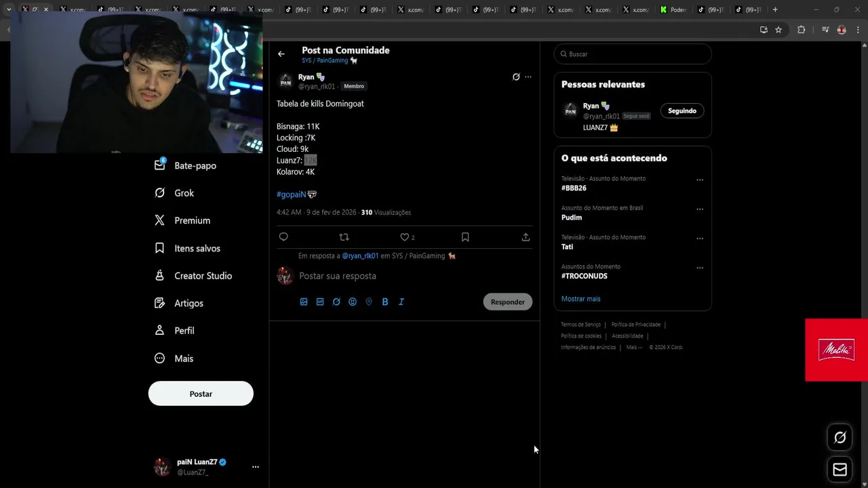The width and height of the screenshot is (868, 488).
Task: Open emoji picker in the reply composer
Action: (x=353, y=302)
